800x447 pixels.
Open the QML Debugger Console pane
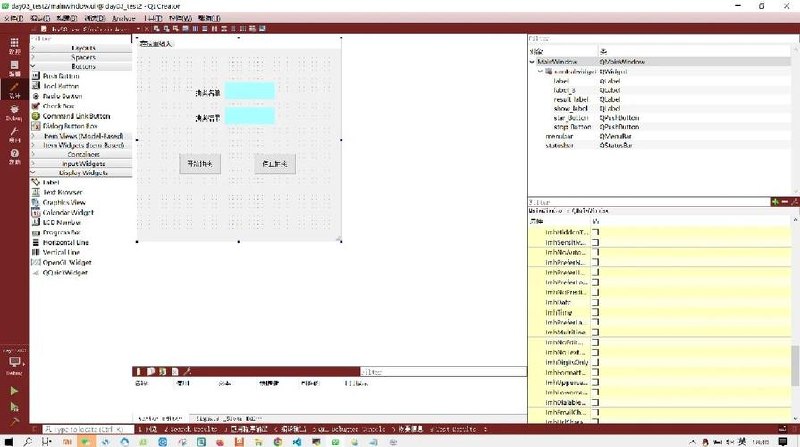coord(348,429)
